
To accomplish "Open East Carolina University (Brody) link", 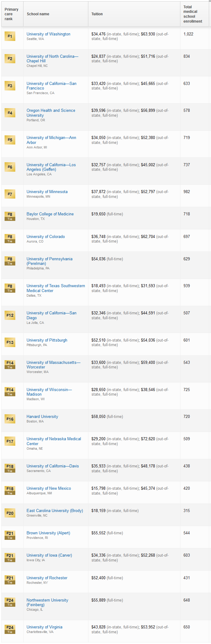I will click(x=55, y=511).
